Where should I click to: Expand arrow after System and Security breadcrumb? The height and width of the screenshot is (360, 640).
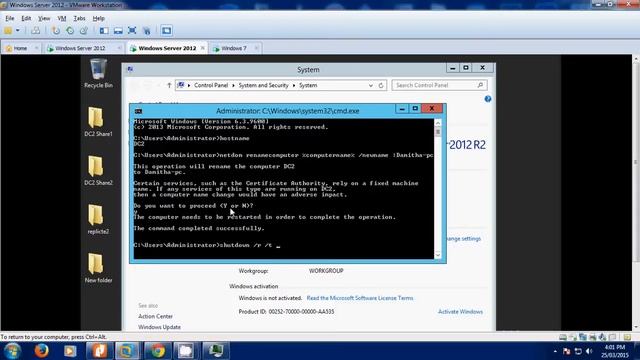(x=294, y=85)
